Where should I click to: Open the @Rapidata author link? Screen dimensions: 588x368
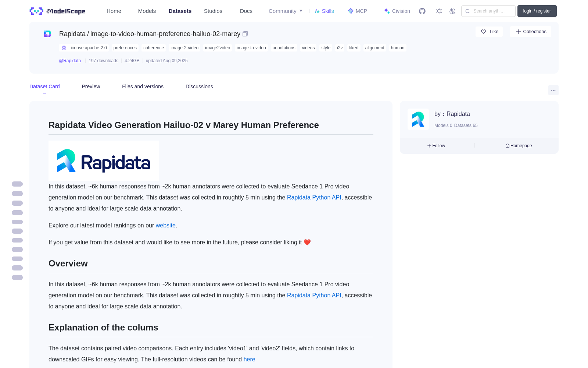coord(70,61)
